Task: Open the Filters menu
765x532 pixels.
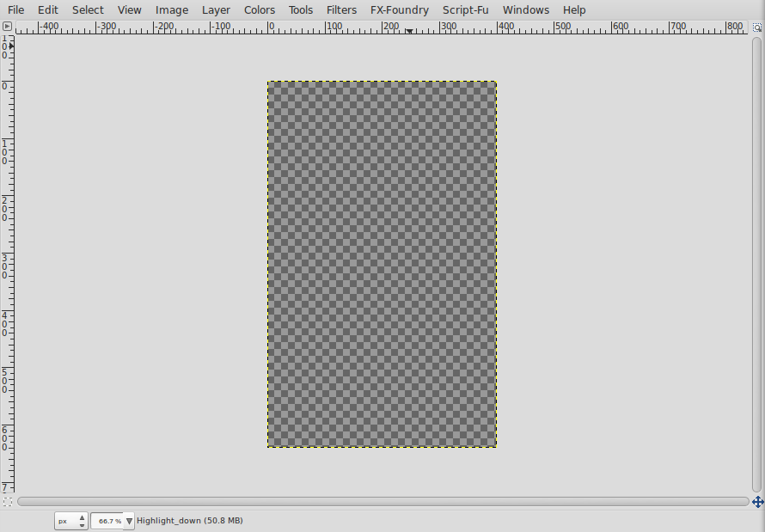Action: pyautogui.click(x=341, y=9)
